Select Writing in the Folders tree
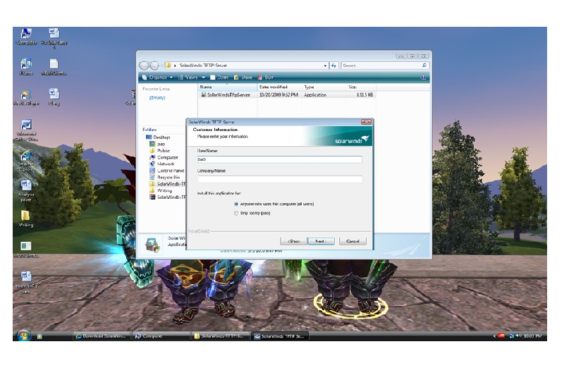Viewport: 588px width, 368px height. (164, 190)
